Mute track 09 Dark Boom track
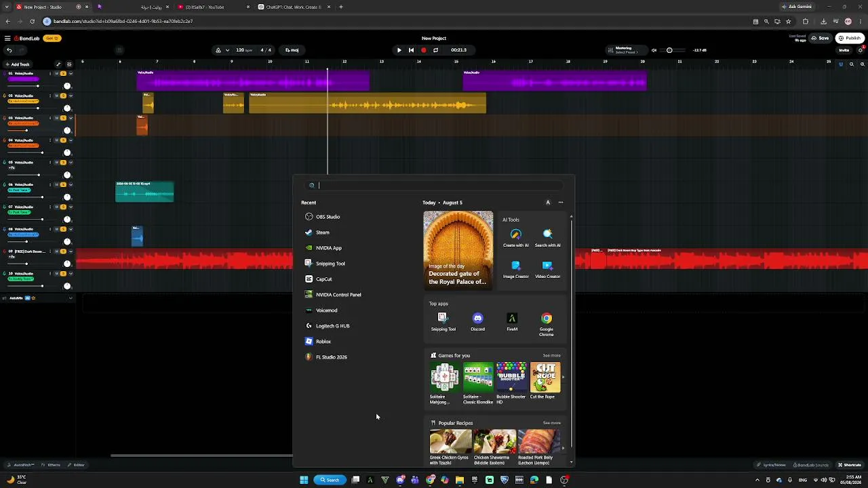This screenshot has height=488, width=868. pyautogui.click(x=57, y=251)
